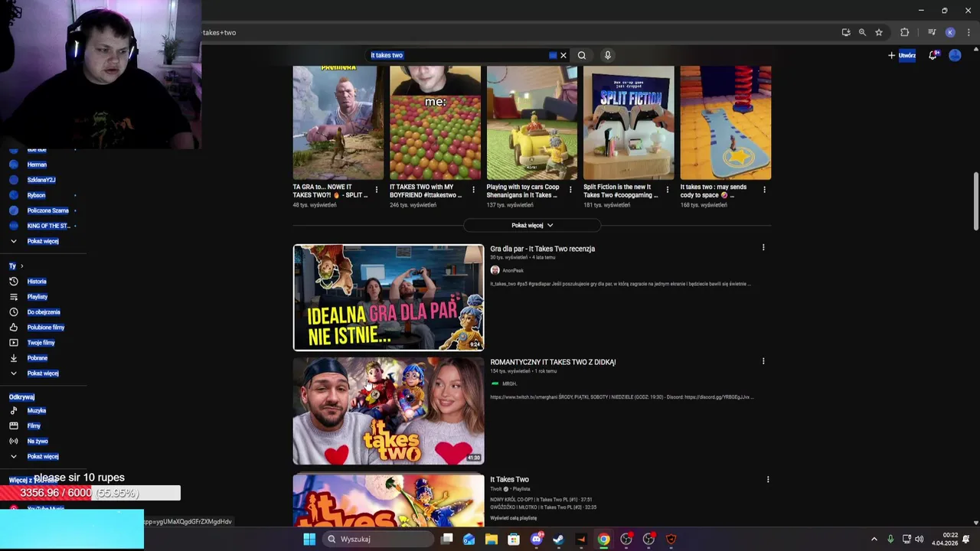Show hidden system tray icons chevron
The height and width of the screenshot is (551, 980).
click(x=874, y=539)
